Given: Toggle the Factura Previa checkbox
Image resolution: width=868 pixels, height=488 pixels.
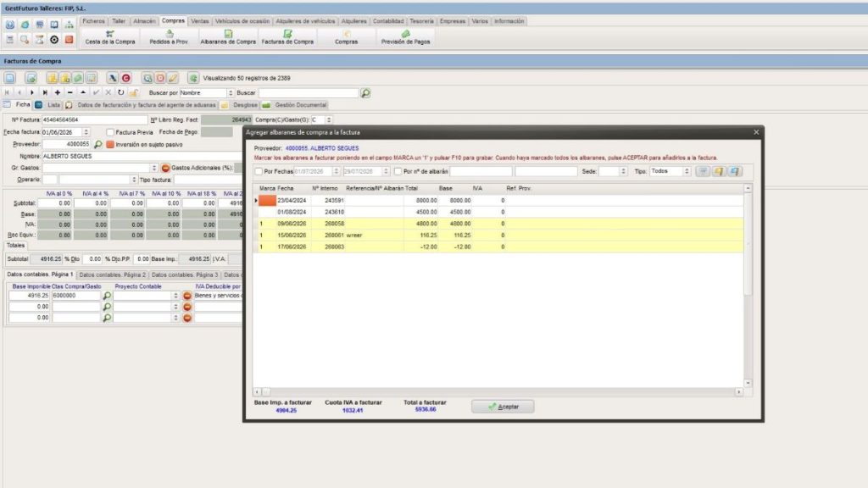Looking at the screenshot, I should (x=110, y=132).
